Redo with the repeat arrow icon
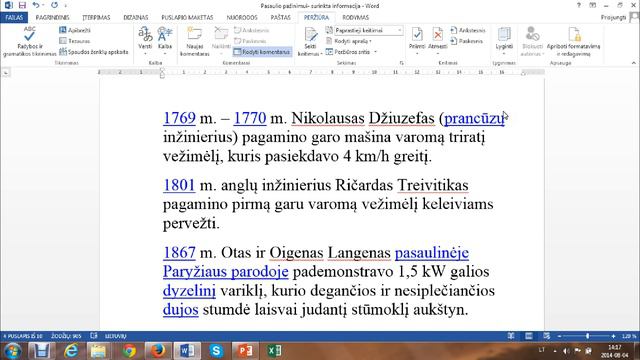 54,6
